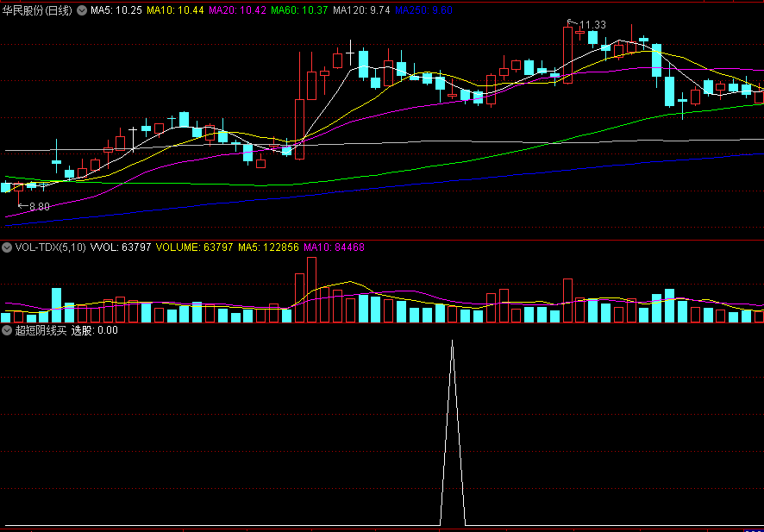Viewport: 764px width, 532px height.
Task: Select the MA60: 10.37 label
Action: pos(299,10)
